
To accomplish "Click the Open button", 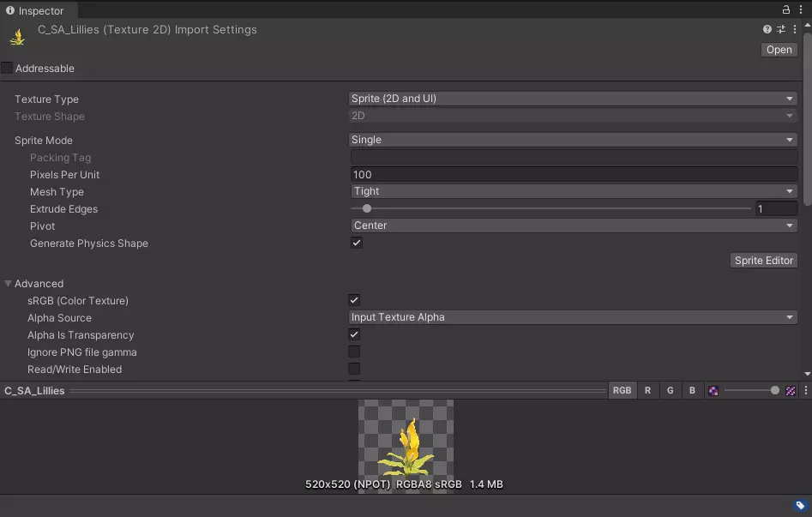I will (x=779, y=50).
